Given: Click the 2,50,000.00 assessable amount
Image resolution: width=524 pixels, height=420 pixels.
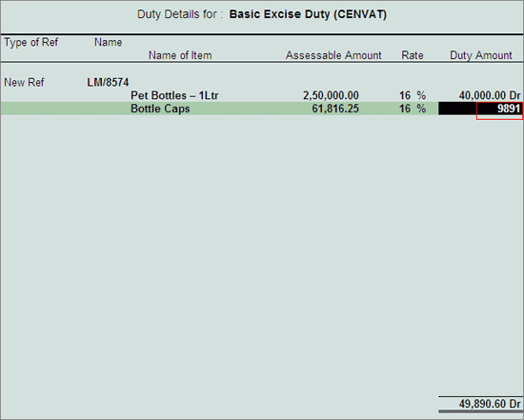Looking at the screenshot, I should click(x=331, y=95).
